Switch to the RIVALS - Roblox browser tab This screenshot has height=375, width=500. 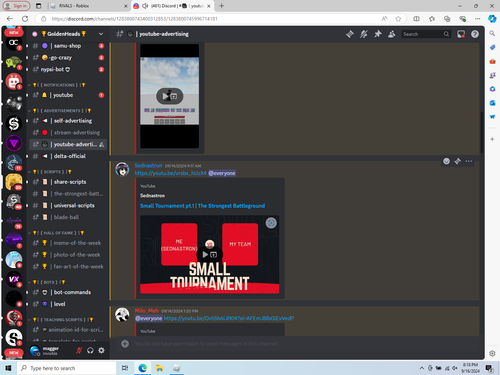pos(89,6)
